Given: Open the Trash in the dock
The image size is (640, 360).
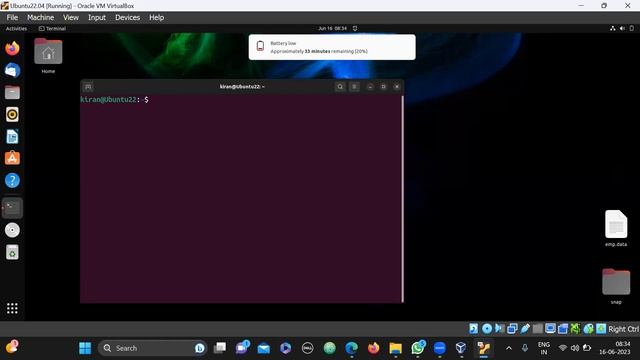Looking at the screenshot, I should (12, 252).
